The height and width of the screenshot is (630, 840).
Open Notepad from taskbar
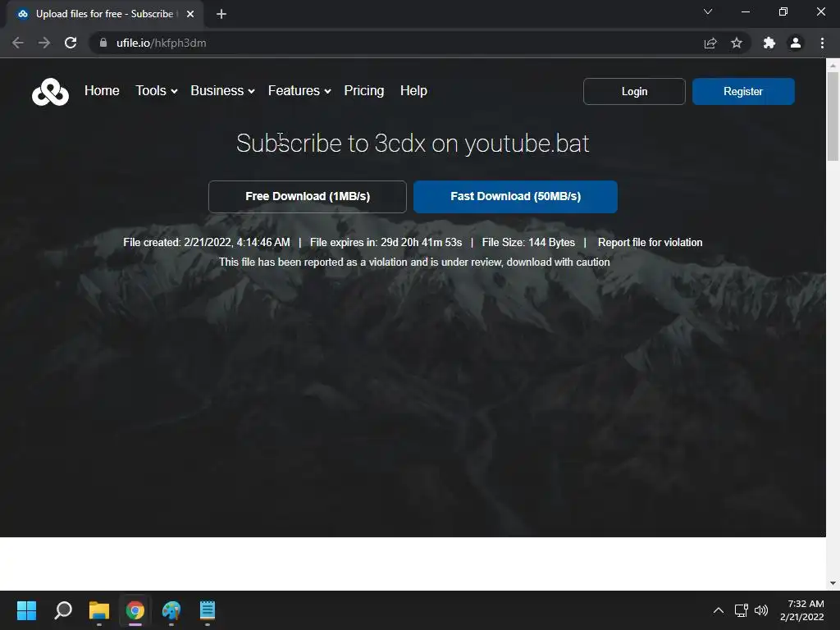[208, 610]
